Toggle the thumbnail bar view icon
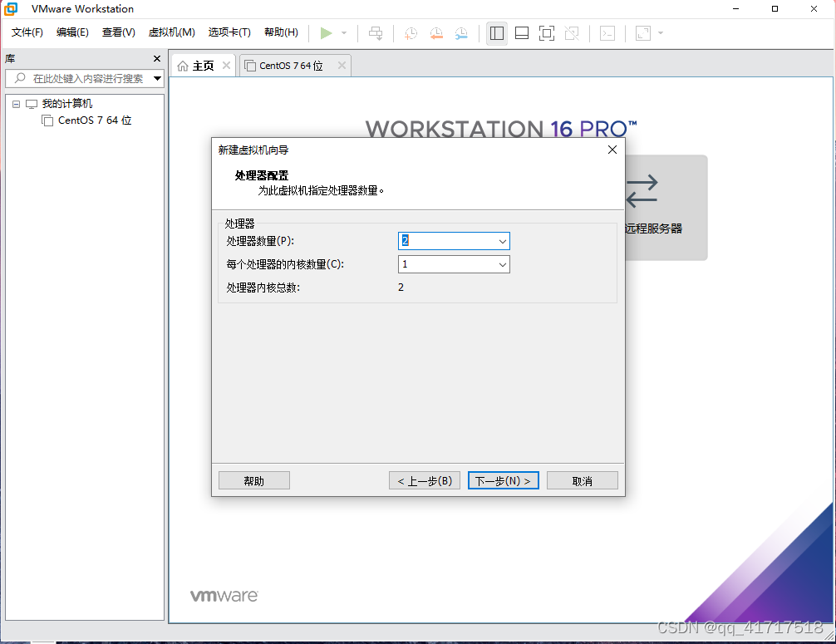Viewport: 836px width, 644px height. 522,33
